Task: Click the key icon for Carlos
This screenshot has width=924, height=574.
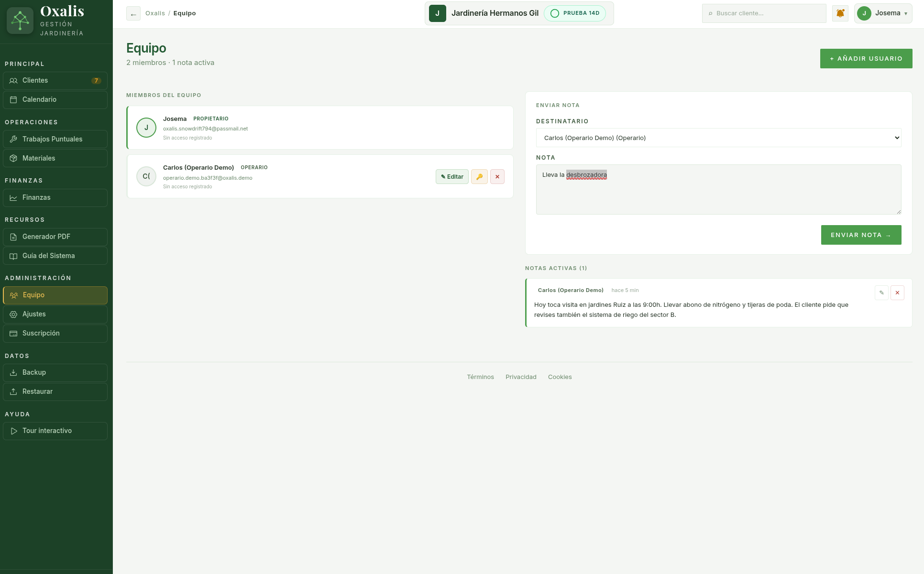Action: (x=479, y=177)
